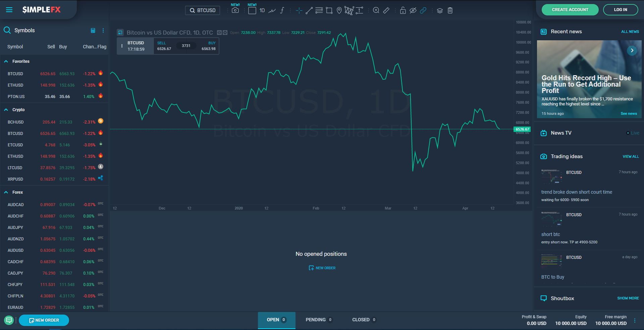Switch to the OPEN positions tab
644x330 pixels.
(276, 320)
